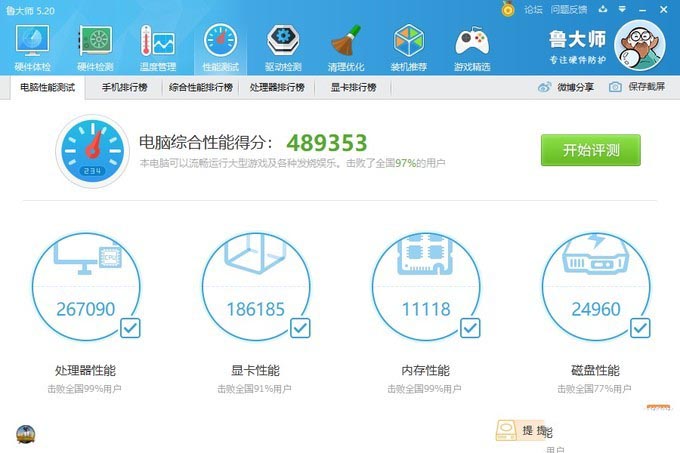Click 磁盘性能 label
The height and width of the screenshot is (453, 680).
595,371
